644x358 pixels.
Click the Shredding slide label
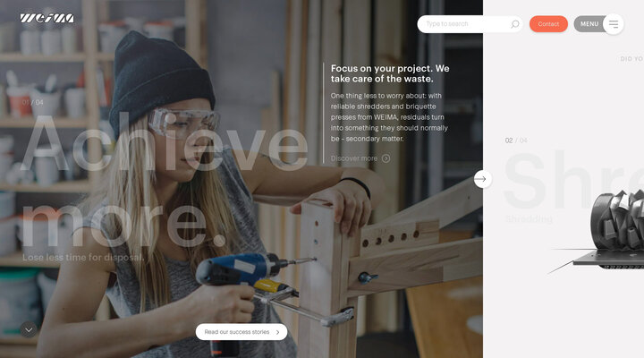[x=529, y=219]
